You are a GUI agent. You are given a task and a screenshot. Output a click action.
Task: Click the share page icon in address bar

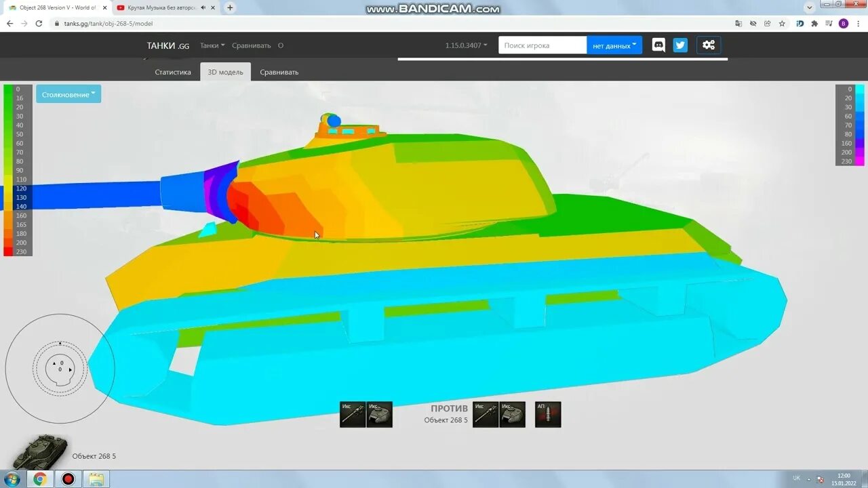click(768, 23)
